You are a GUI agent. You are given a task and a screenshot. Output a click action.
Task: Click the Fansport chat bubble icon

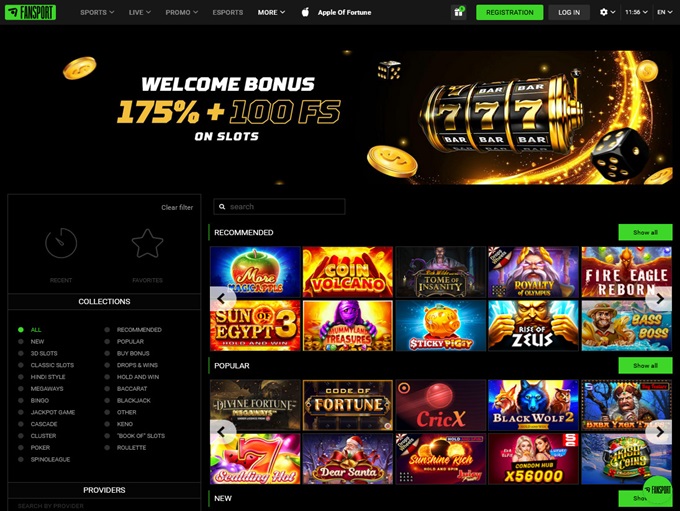658,490
